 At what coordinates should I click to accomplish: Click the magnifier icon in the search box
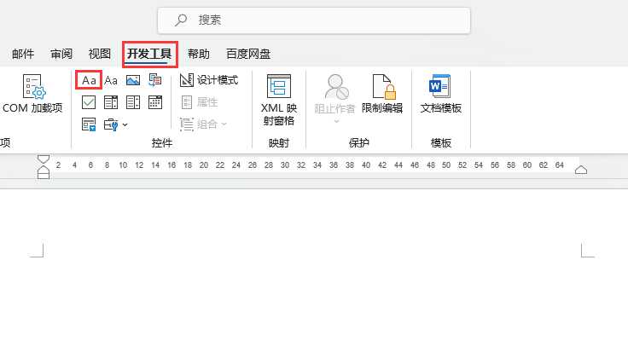(181, 20)
